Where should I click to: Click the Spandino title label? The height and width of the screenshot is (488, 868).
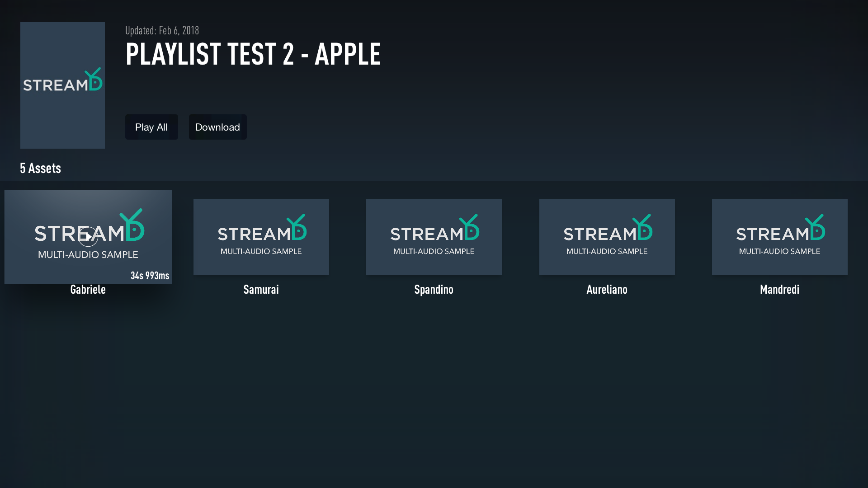pos(434,290)
